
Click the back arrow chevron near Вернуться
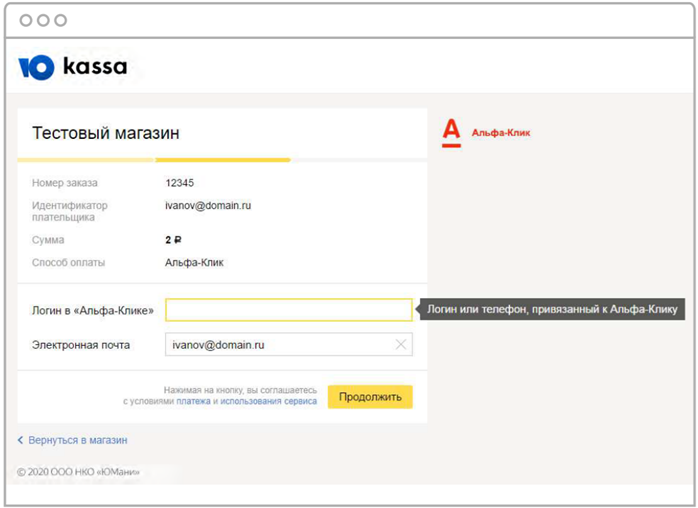click(20, 440)
